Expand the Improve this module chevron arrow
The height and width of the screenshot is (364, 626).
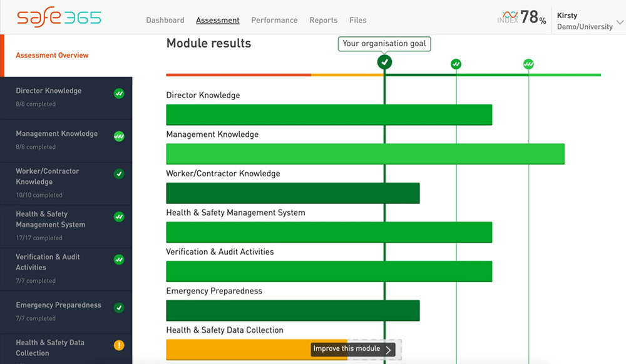[390, 349]
